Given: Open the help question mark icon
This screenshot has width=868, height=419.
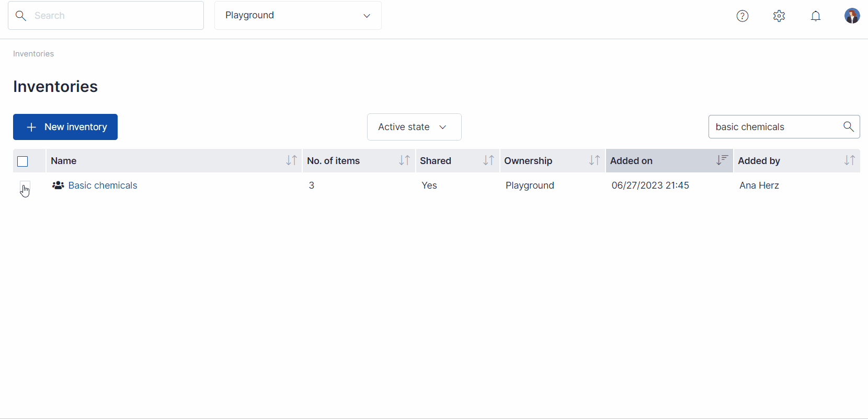Looking at the screenshot, I should 742,16.
